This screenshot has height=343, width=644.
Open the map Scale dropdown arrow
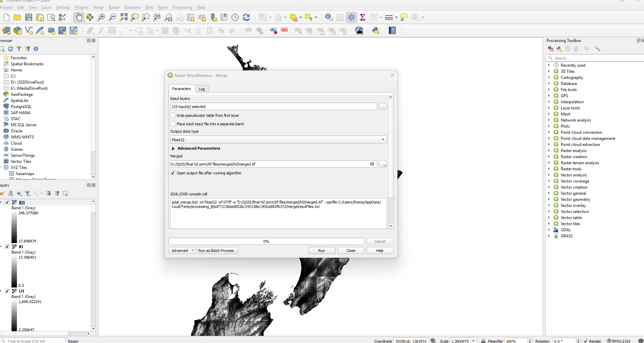click(x=474, y=341)
